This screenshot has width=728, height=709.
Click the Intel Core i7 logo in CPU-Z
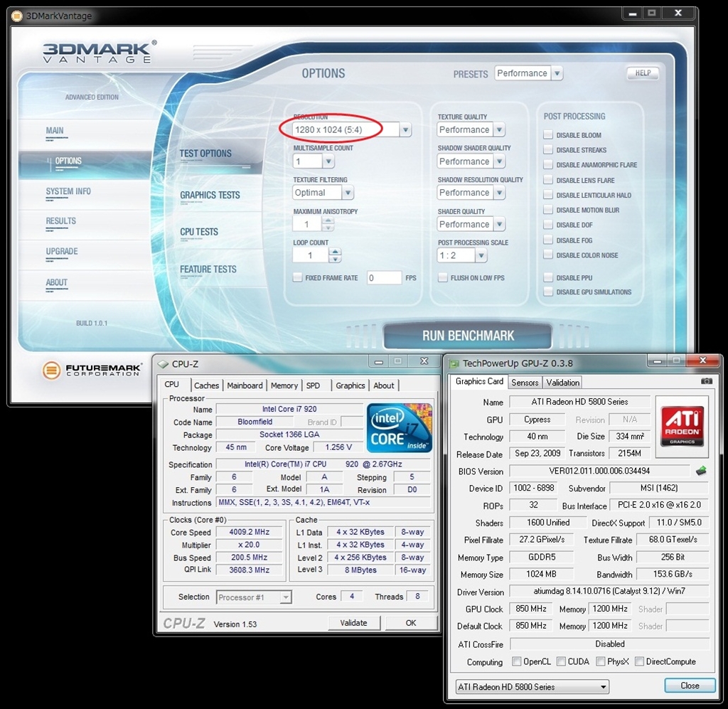(400, 427)
